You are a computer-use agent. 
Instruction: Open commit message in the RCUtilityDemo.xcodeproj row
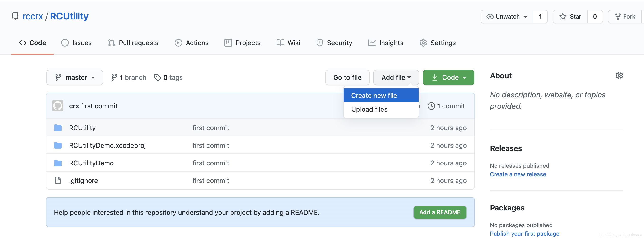[211, 145]
